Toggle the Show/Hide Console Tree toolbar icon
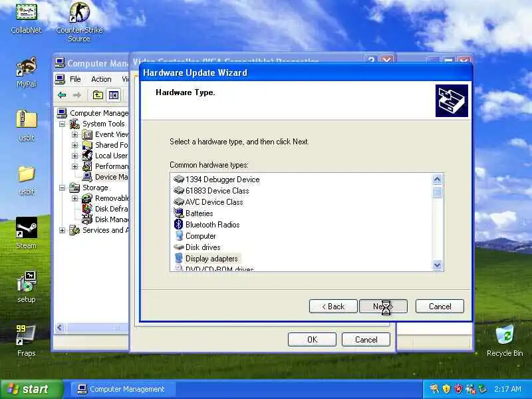This screenshot has width=532, height=399. [113, 95]
